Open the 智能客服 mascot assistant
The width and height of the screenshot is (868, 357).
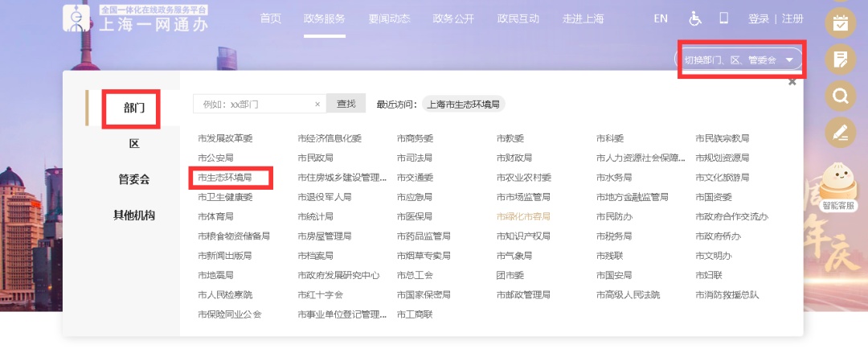coord(838,187)
